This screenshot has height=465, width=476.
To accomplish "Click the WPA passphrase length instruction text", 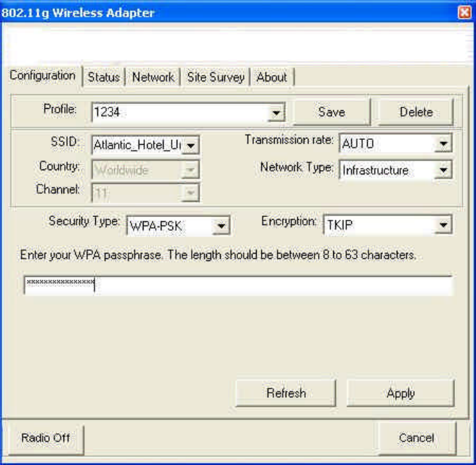I will (x=218, y=255).
